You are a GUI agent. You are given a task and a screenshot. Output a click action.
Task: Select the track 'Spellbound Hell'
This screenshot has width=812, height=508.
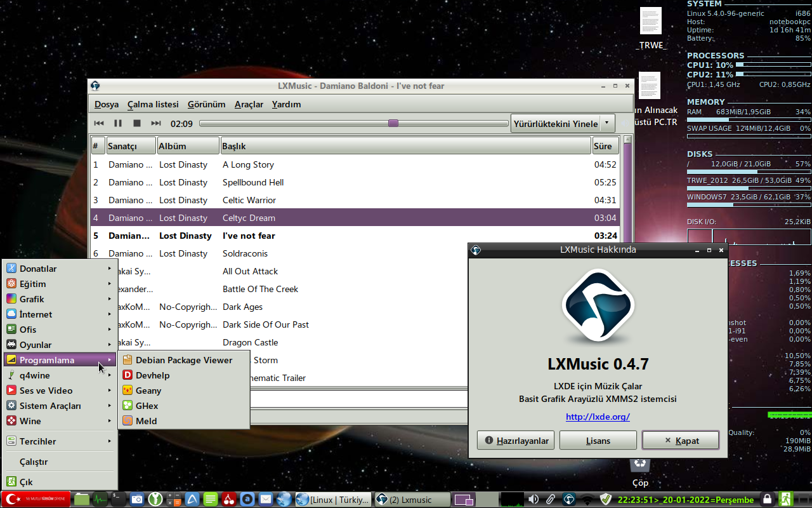click(x=355, y=182)
